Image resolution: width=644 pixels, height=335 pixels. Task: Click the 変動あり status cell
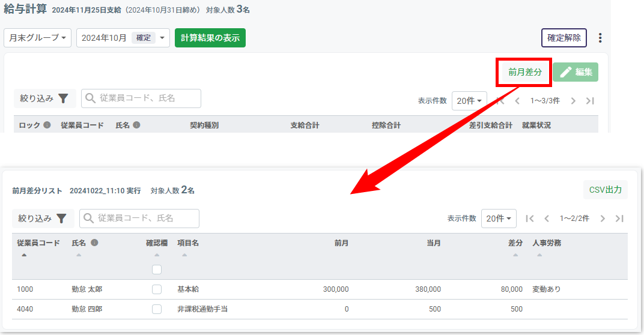tap(547, 289)
